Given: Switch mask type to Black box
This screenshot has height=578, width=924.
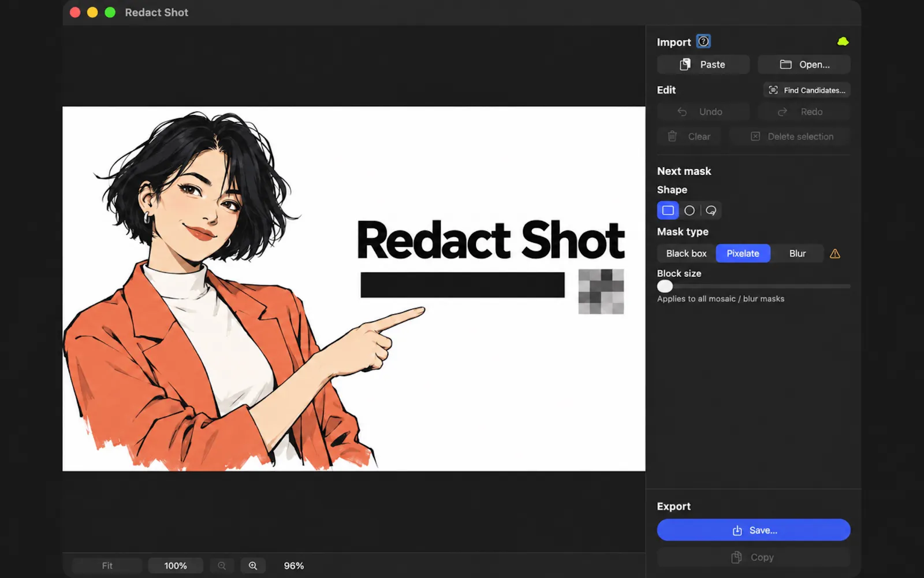Looking at the screenshot, I should click(x=686, y=254).
